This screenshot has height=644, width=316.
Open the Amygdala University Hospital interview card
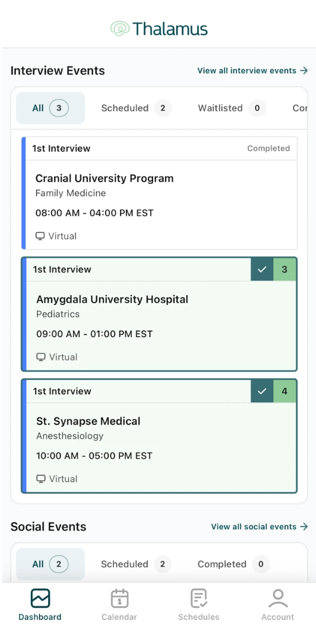click(x=159, y=314)
